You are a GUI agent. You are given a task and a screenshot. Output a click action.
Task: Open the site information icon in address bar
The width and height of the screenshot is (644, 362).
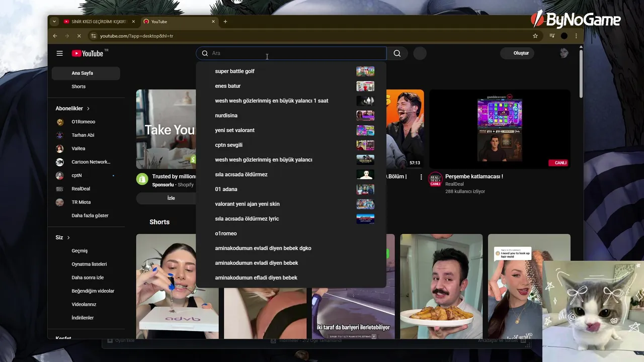[93, 36]
